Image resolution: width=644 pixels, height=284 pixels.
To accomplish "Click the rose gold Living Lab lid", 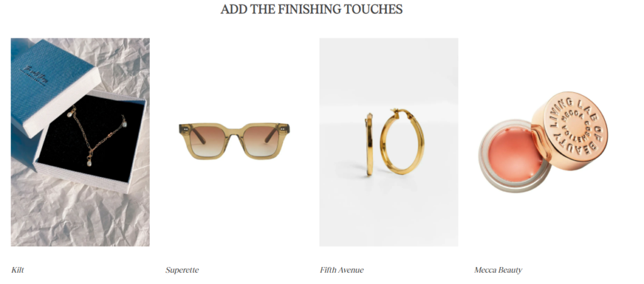I will coord(571,130).
